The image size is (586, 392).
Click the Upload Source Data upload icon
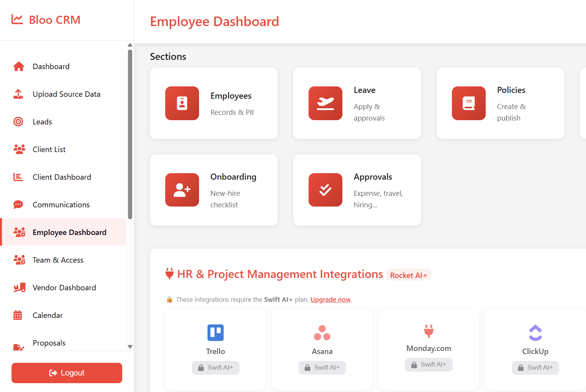tap(18, 94)
